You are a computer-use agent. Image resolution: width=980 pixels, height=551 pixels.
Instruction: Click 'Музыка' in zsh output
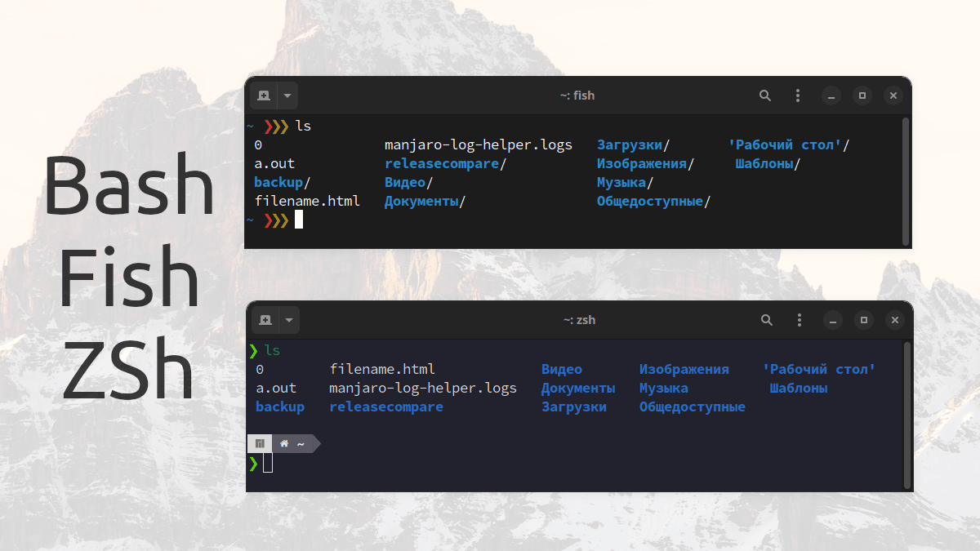tap(664, 389)
